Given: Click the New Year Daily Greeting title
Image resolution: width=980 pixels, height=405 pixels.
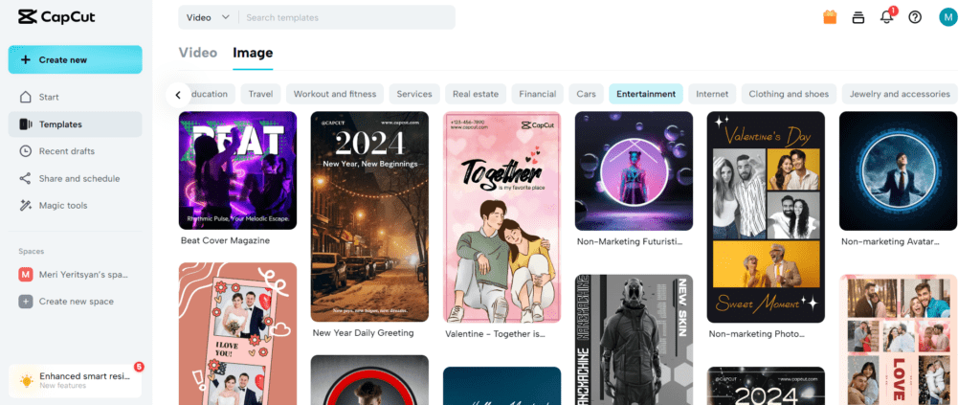Looking at the screenshot, I should (363, 333).
